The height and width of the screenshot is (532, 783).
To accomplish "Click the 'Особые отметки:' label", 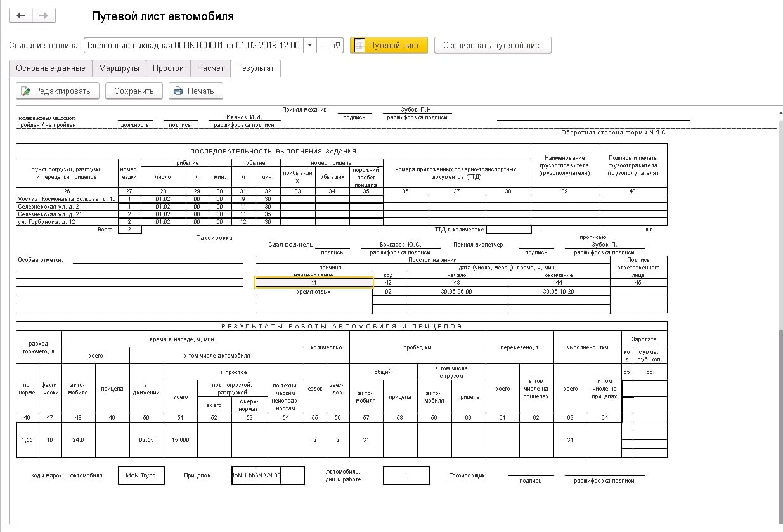I will (41, 260).
